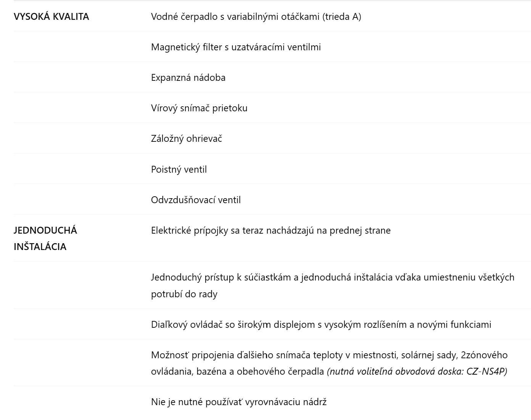Click the 'Vodné čerpadlo s variabilnými otáčkami' row
Screen dimensions: 531x420
[236, 17]
